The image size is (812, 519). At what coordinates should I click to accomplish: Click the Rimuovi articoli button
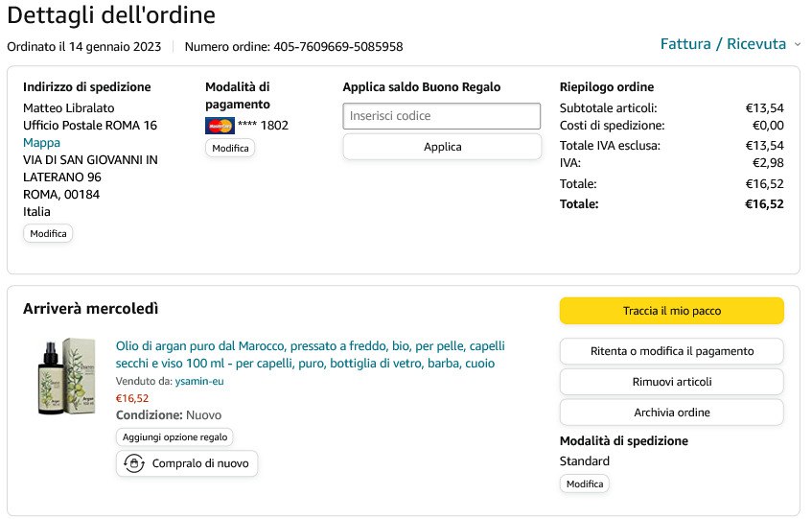click(x=671, y=382)
